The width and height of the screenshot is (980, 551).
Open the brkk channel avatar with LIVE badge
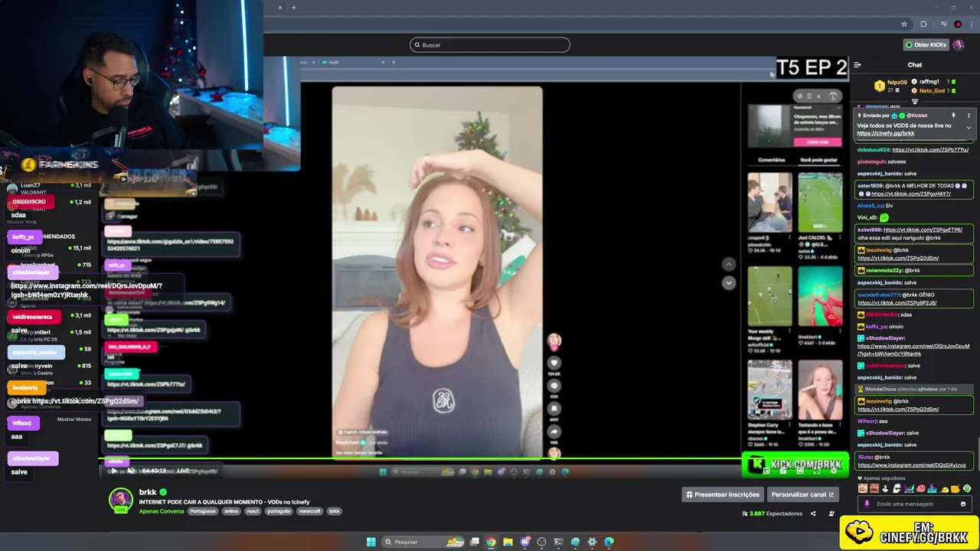[120, 500]
